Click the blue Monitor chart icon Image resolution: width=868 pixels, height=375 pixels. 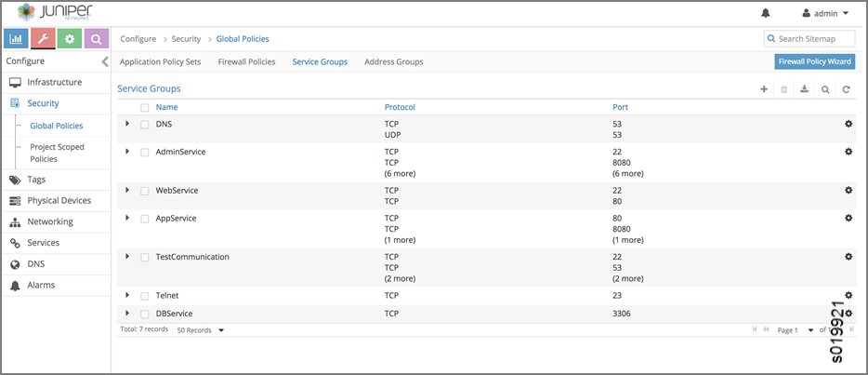17,38
